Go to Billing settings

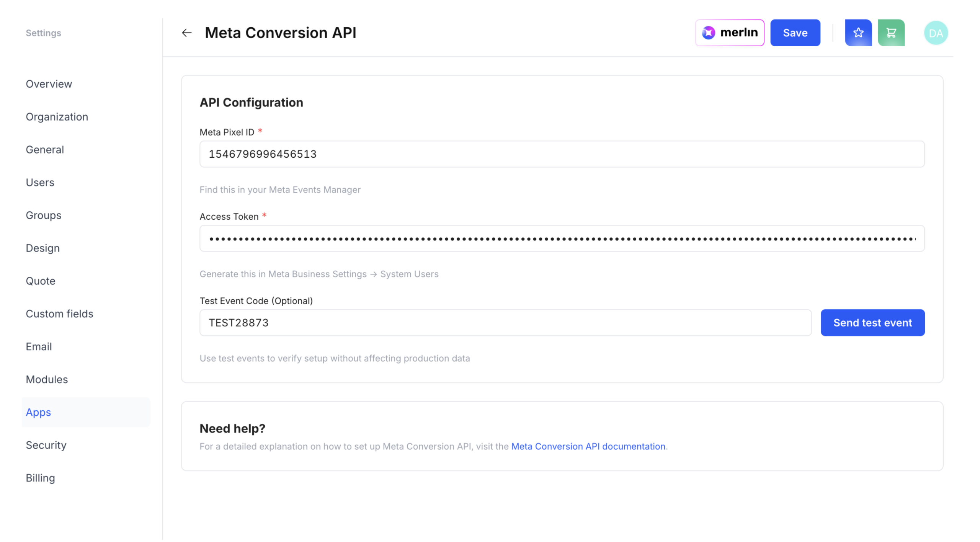click(x=41, y=478)
